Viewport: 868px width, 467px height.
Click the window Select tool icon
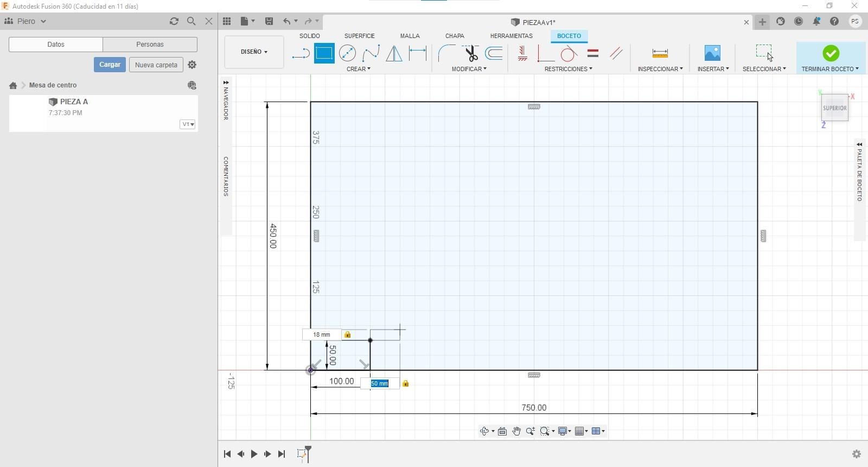click(x=764, y=53)
